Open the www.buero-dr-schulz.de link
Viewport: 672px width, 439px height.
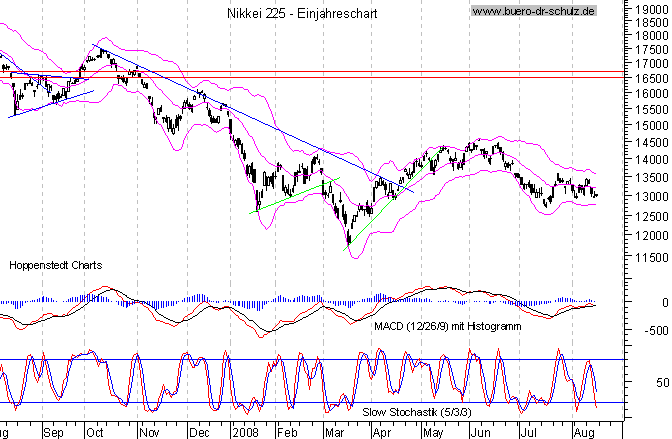534,11
